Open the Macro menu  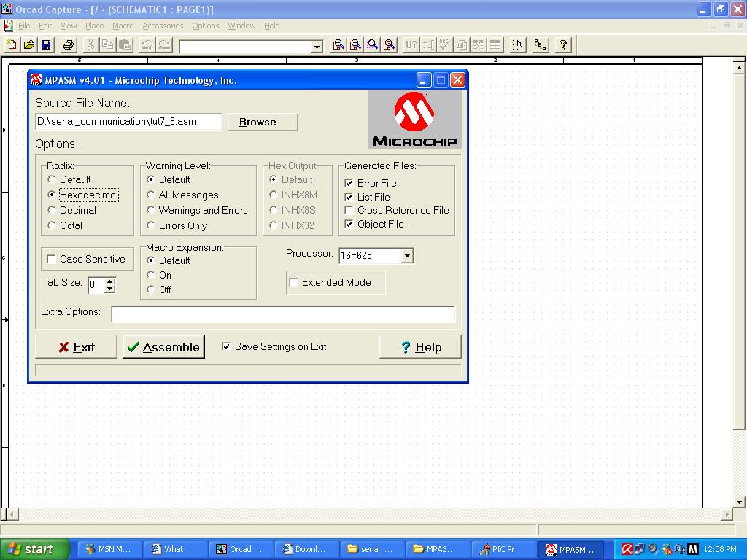click(x=123, y=26)
